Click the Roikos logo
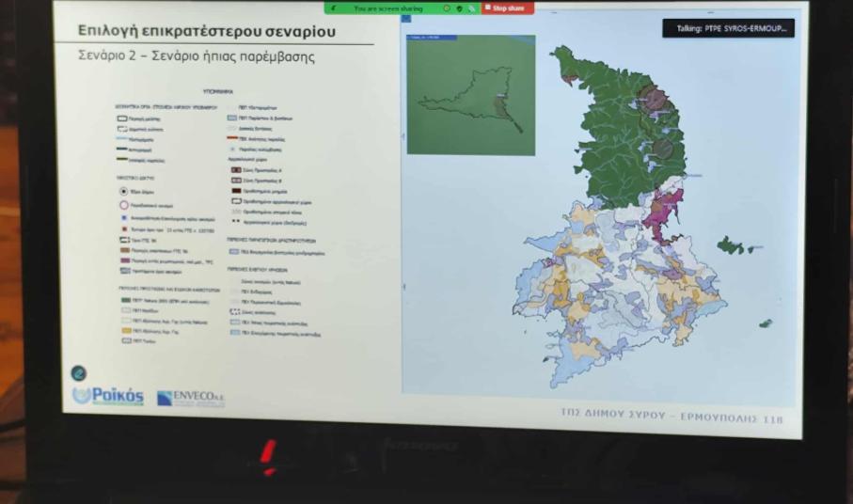Image resolution: width=853 pixels, height=504 pixels. pyautogui.click(x=108, y=397)
